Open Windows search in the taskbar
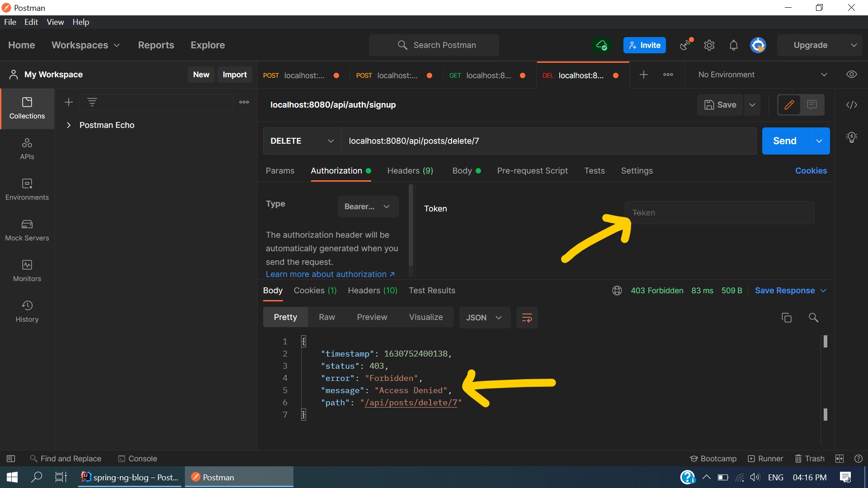This screenshot has width=868, height=488. click(x=36, y=477)
